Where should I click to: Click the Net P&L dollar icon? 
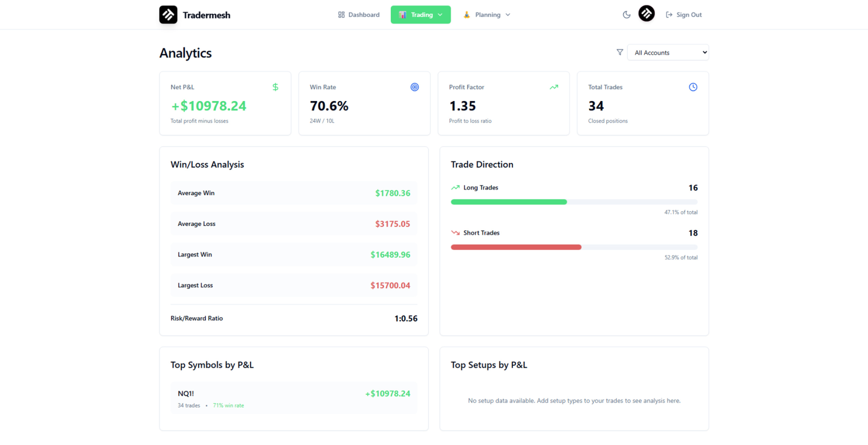point(275,87)
